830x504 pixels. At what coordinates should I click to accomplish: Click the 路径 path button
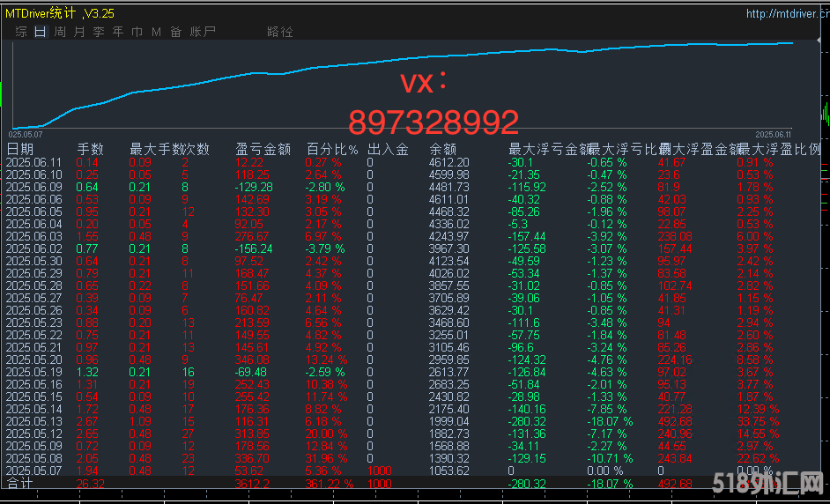[279, 32]
